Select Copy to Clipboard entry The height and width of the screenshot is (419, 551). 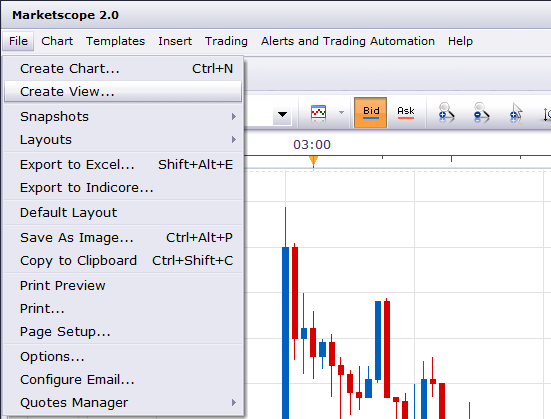pos(123,261)
